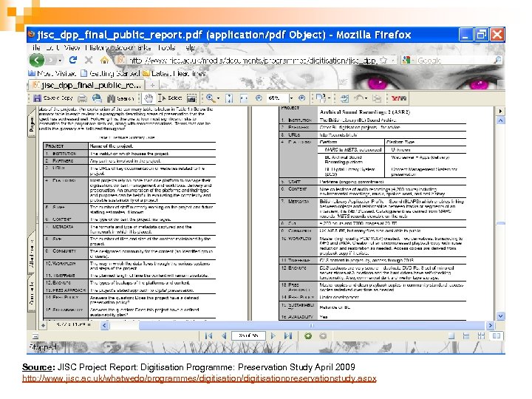The image size is (532, 399).
Task: Print the PDF with printer icon
Action: tap(82, 98)
